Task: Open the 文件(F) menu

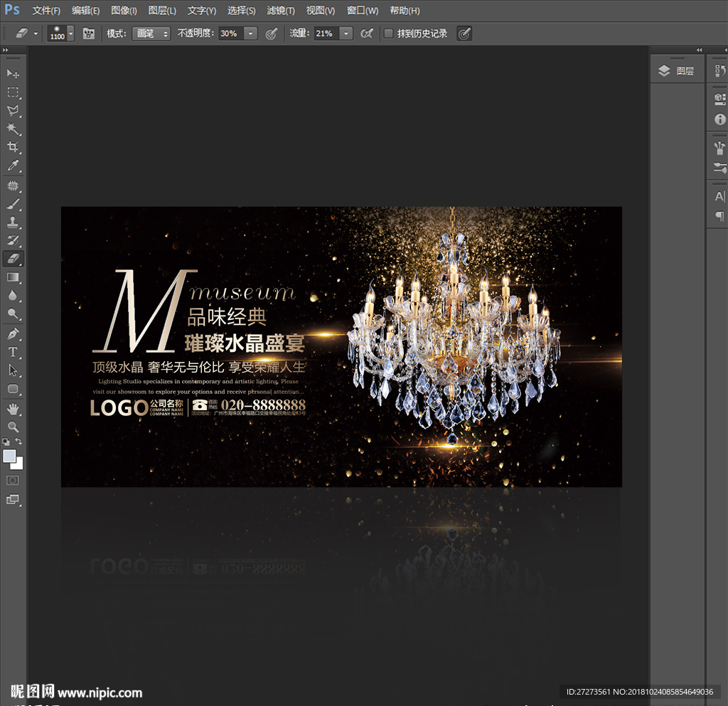Action: (x=46, y=10)
